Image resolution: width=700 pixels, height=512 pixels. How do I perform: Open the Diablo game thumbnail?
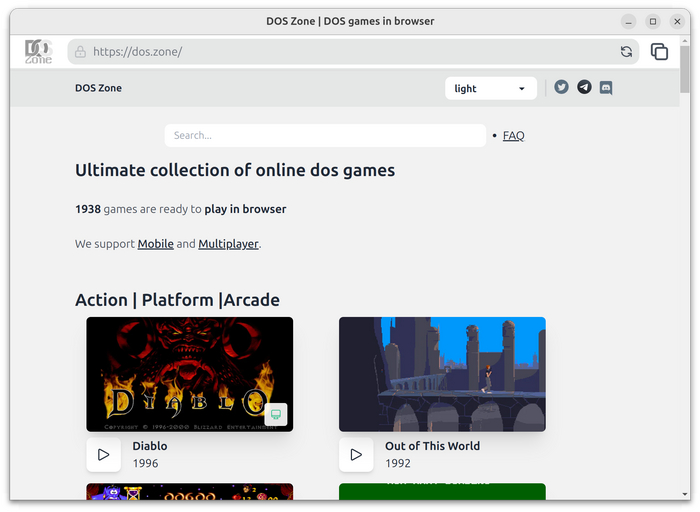pos(189,374)
